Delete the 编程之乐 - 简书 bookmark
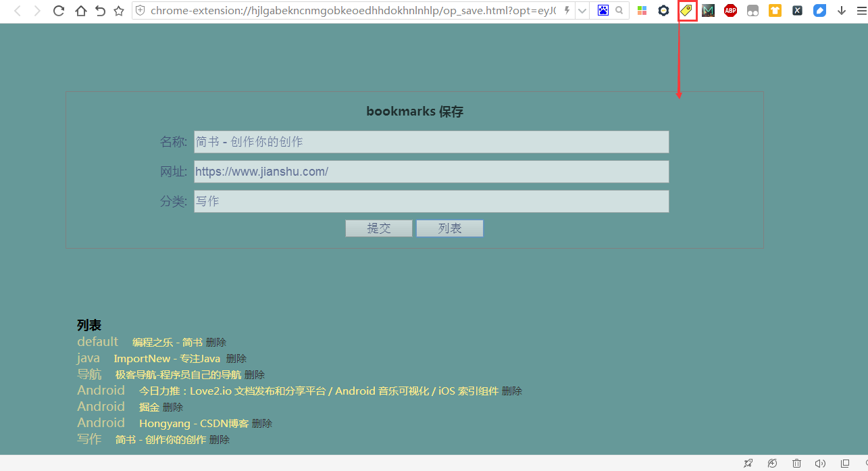Screen dimensions: 868x471 [216, 343]
